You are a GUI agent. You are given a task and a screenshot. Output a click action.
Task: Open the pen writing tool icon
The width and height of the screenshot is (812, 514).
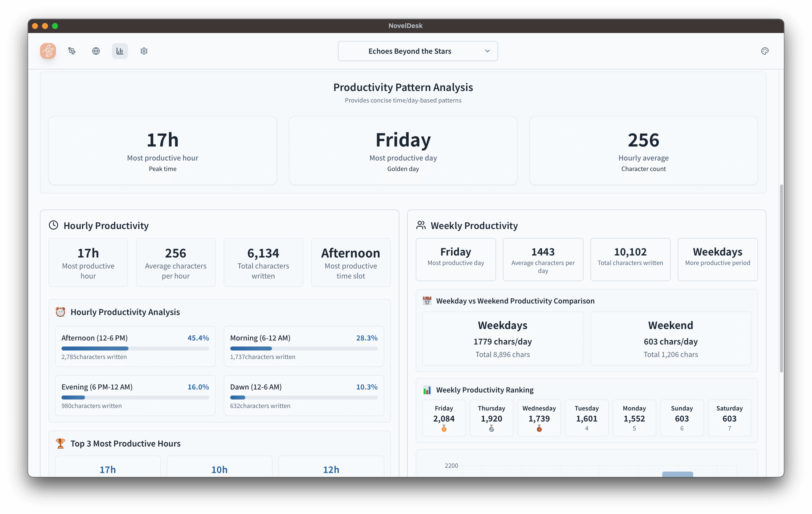(x=72, y=51)
